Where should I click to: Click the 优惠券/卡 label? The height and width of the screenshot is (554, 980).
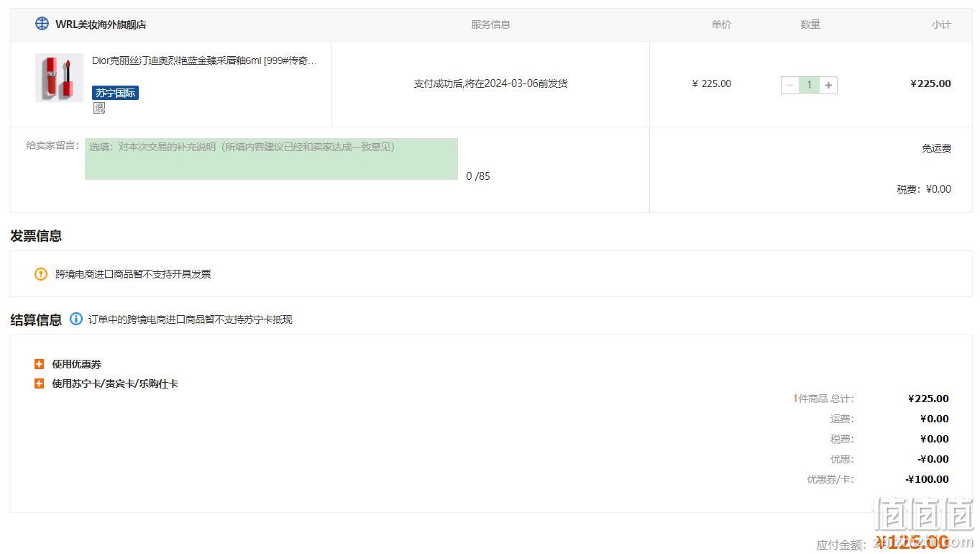pos(830,479)
